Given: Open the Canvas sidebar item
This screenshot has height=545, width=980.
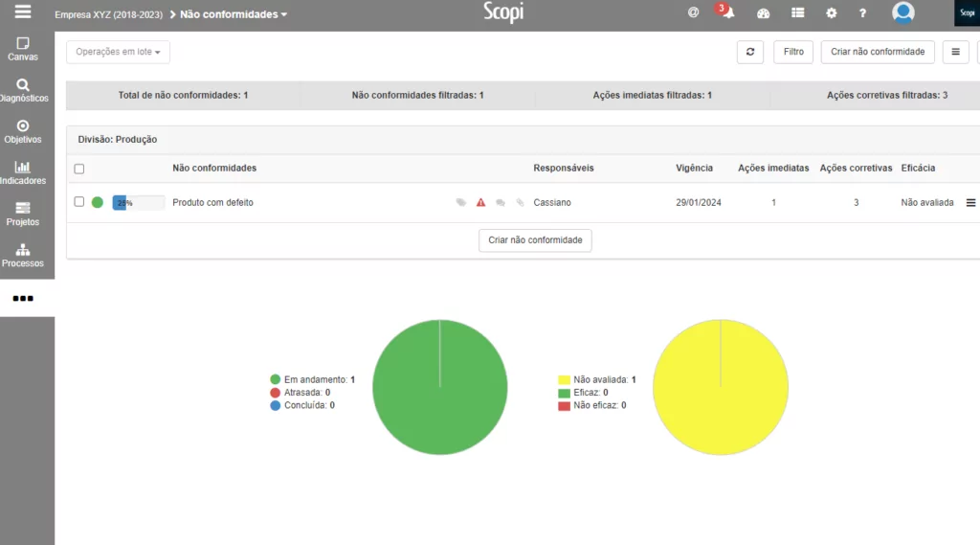Looking at the screenshot, I should [23, 49].
